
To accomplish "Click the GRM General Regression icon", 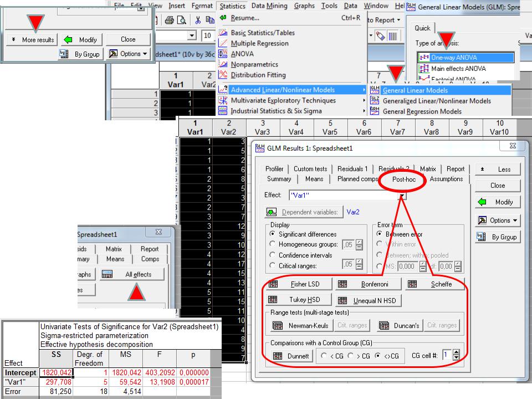I will (x=375, y=111).
